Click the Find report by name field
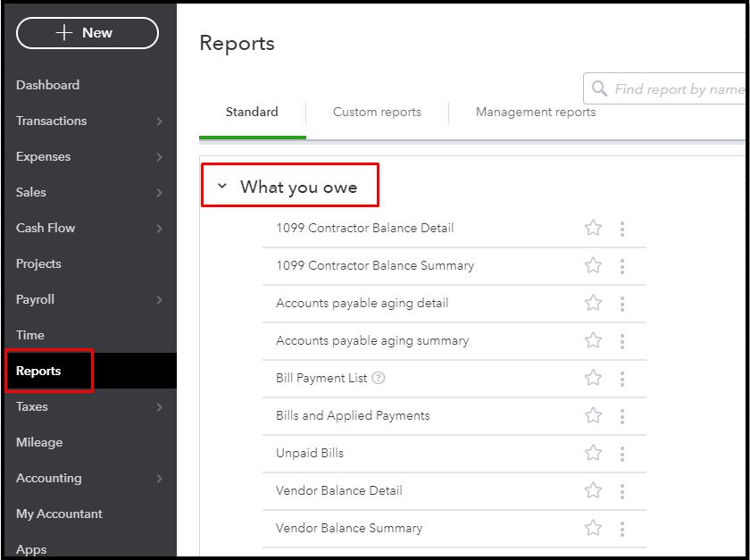This screenshot has width=750, height=560. click(x=679, y=88)
